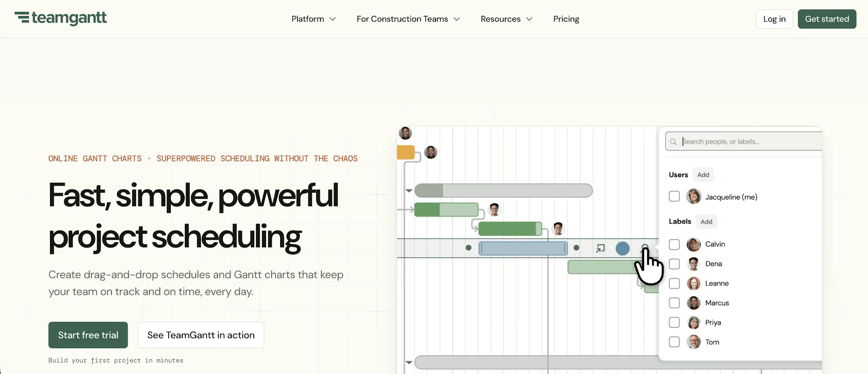Click See TeamGantt in action
The height and width of the screenshot is (374, 868).
pos(201,335)
